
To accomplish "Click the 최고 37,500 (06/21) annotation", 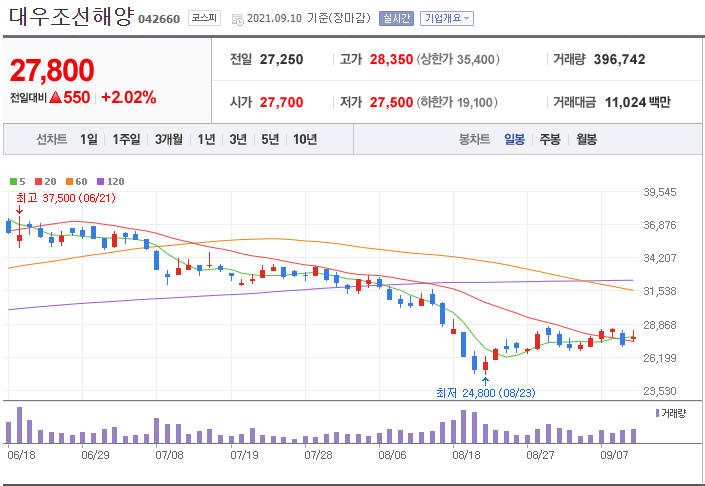I will click(66, 198).
